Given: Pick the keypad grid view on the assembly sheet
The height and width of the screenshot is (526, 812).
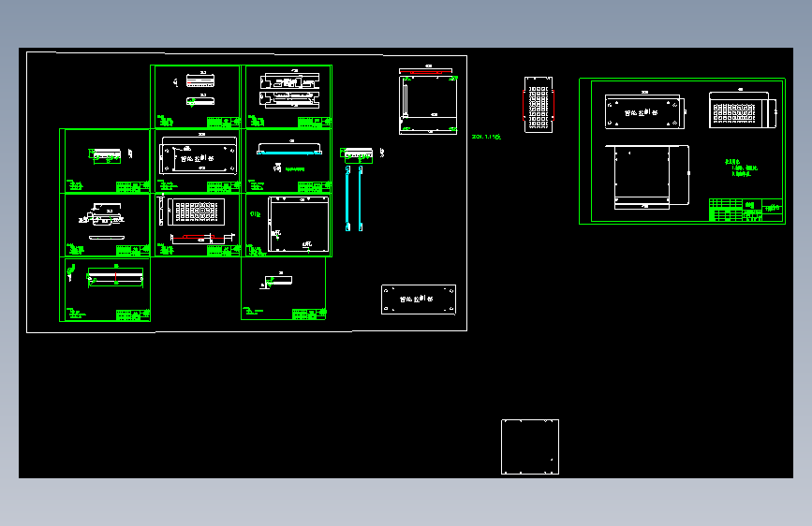Looking at the screenshot, I should pyautogui.click(x=743, y=110).
